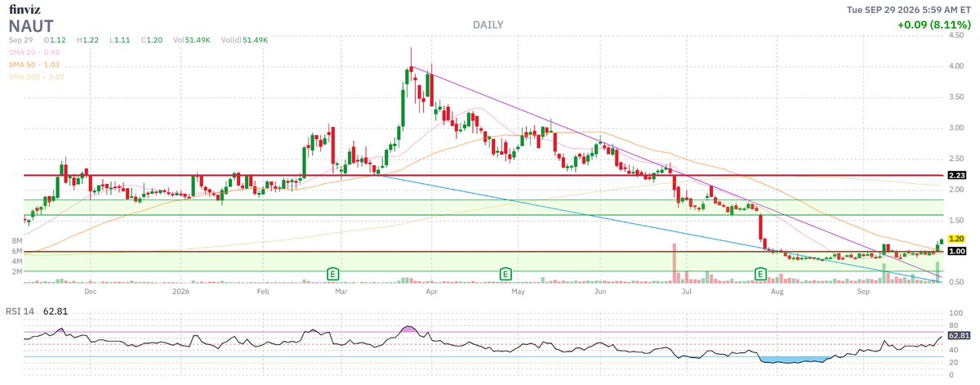Image resolution: width=980 pixels, height=385 pixels.
Task: Click the Vol 51.49K readout
Action: pos(193,39)
